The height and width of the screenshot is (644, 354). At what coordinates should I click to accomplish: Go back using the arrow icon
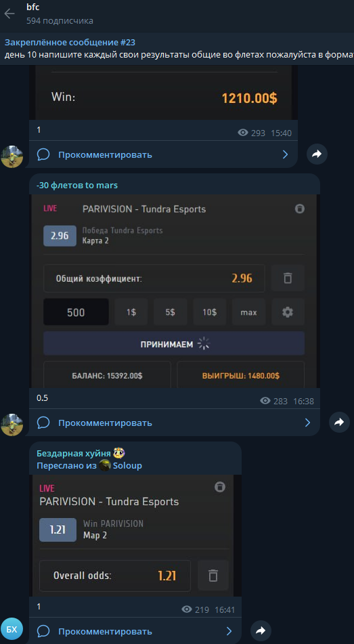[x=9, y=14]
